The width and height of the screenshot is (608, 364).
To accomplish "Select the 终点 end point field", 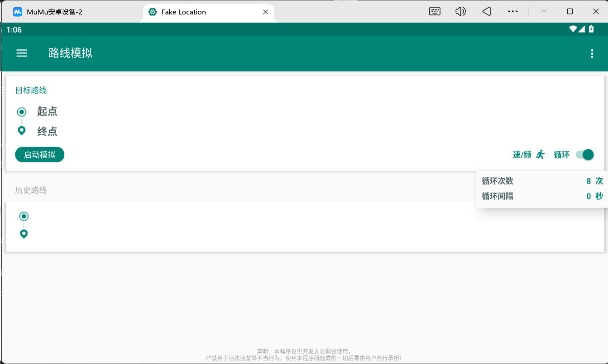I will click(x=47, y=132).
